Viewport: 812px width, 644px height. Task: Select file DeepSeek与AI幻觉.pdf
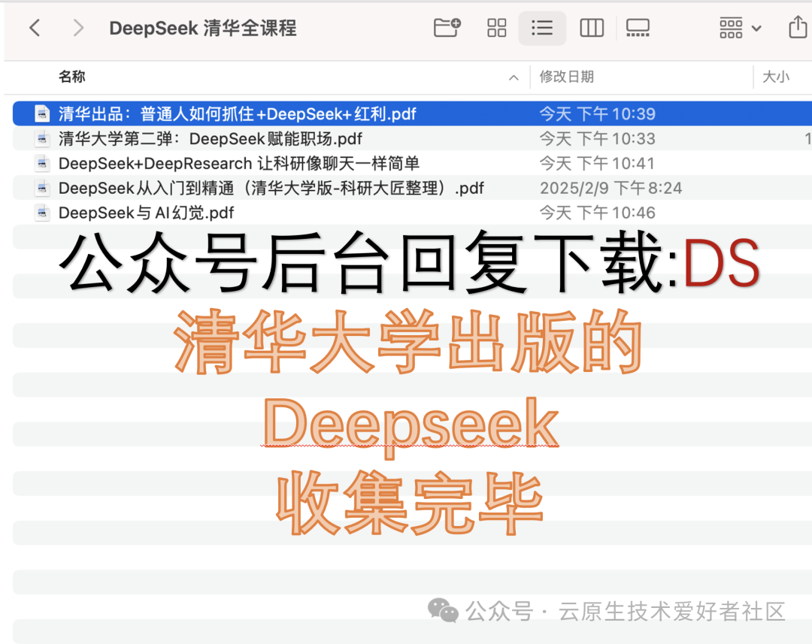coord(412,213)
